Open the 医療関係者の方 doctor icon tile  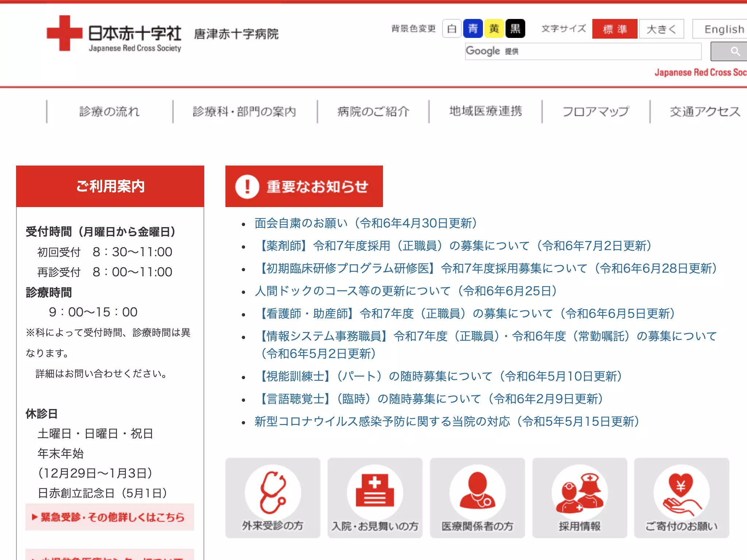[x=477, y=498]
